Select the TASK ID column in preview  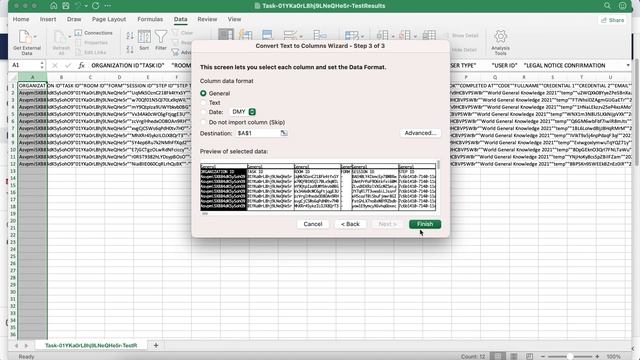click(x=270, y=188)
